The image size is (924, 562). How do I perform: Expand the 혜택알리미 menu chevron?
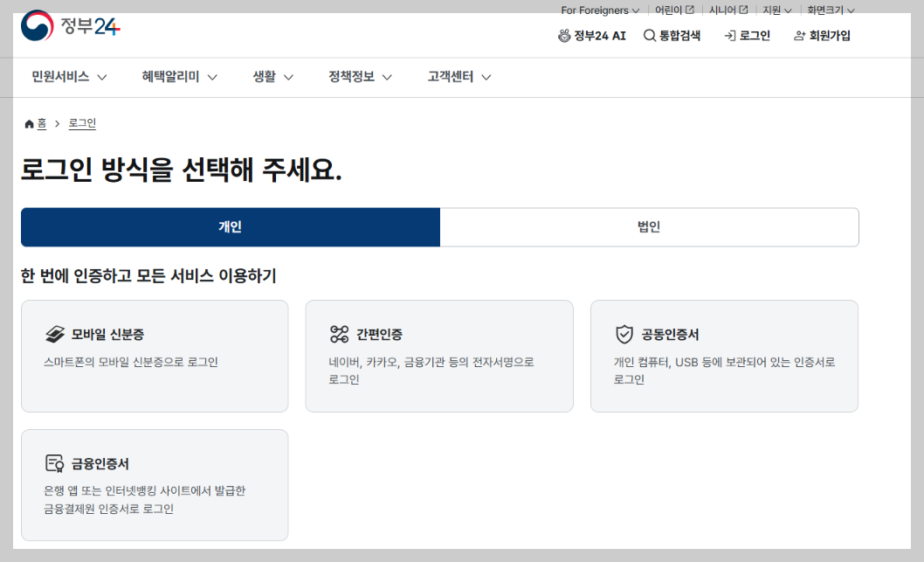(x=212, y=77)
